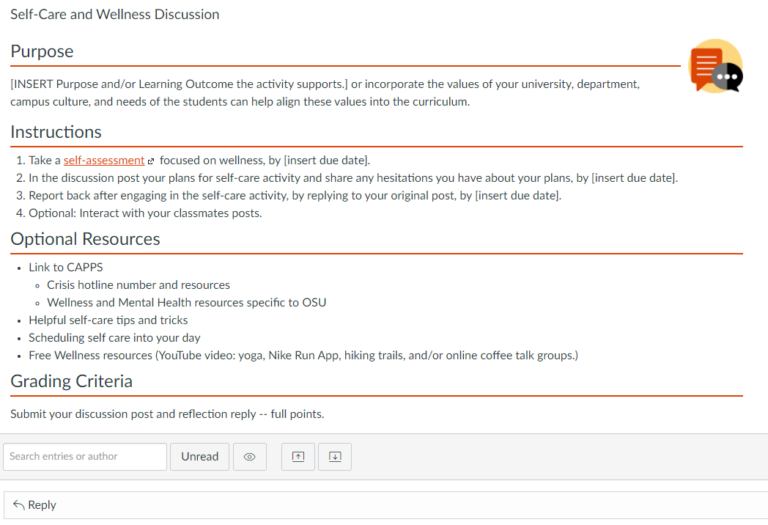This screenshot has width=768, height=525.
Task: Click the Grading Criteria heading
Action: tap(71, 381)
